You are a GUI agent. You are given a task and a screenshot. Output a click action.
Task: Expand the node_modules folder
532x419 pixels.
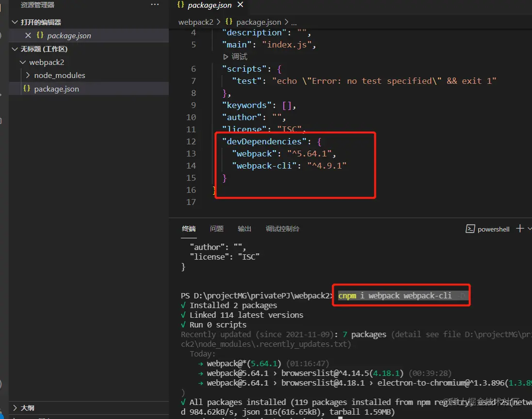(28, 75)
